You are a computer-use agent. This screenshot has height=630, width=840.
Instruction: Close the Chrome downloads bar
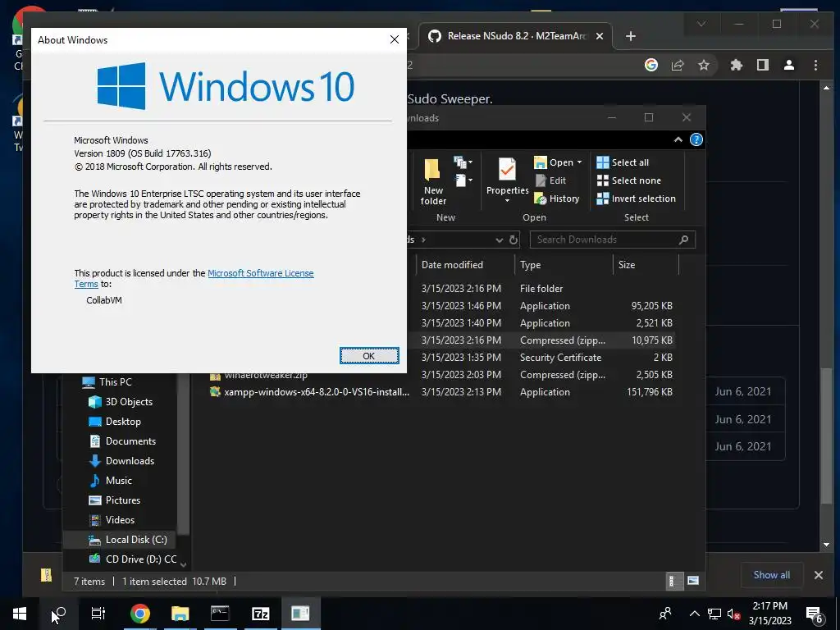click(819, 575)
